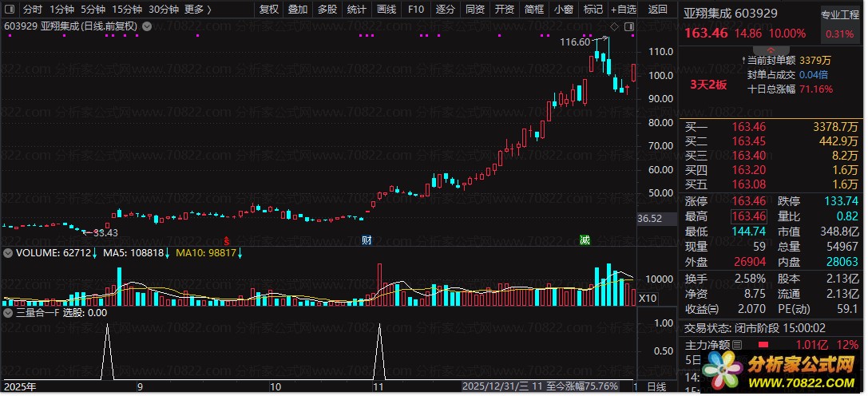Add stock with +自选 button
868x396 pixels.
click(x=624, y=9)
